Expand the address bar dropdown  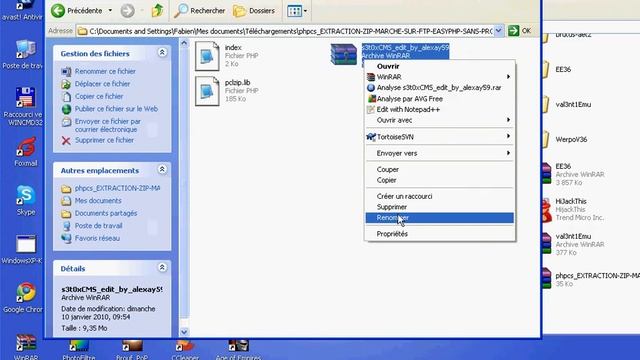click(x=499, y=31)
